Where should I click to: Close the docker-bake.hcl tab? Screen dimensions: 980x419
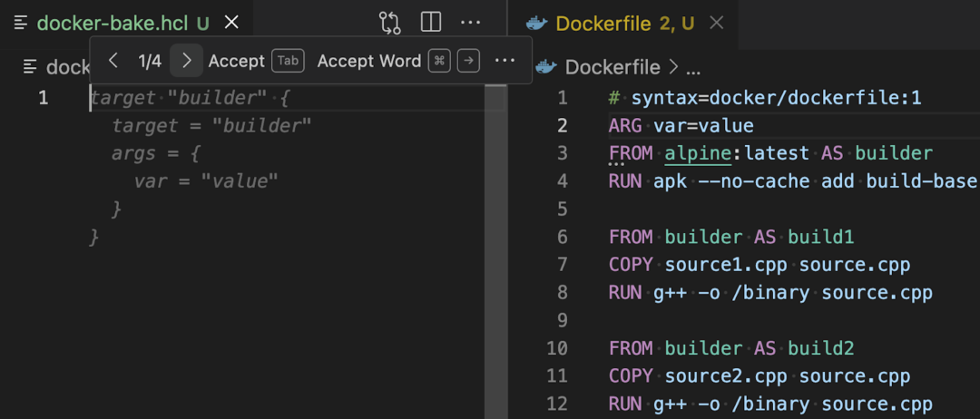[x=232, y=23]
